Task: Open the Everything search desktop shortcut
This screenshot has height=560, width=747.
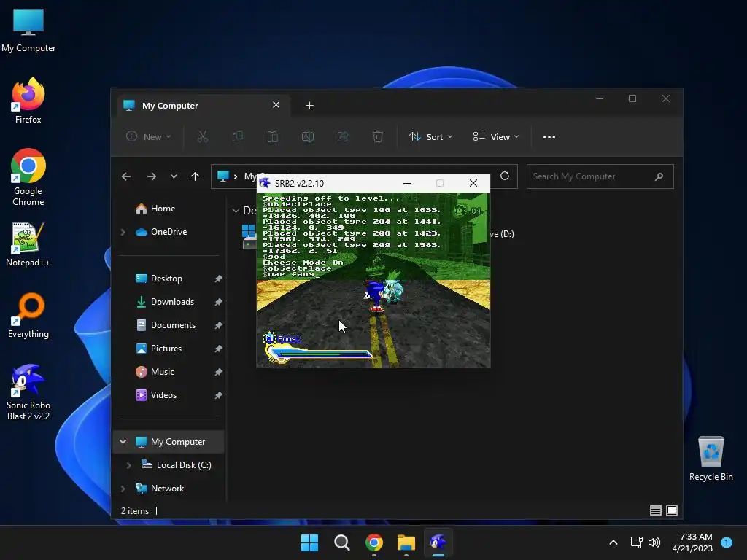Action: pos(28,315)
